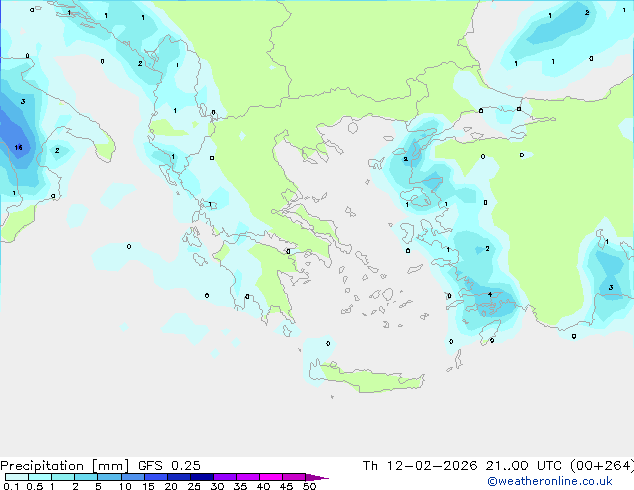Click the 'GFS 0.25' model label
The image size is (634, 490).
[x=169, y=466]
